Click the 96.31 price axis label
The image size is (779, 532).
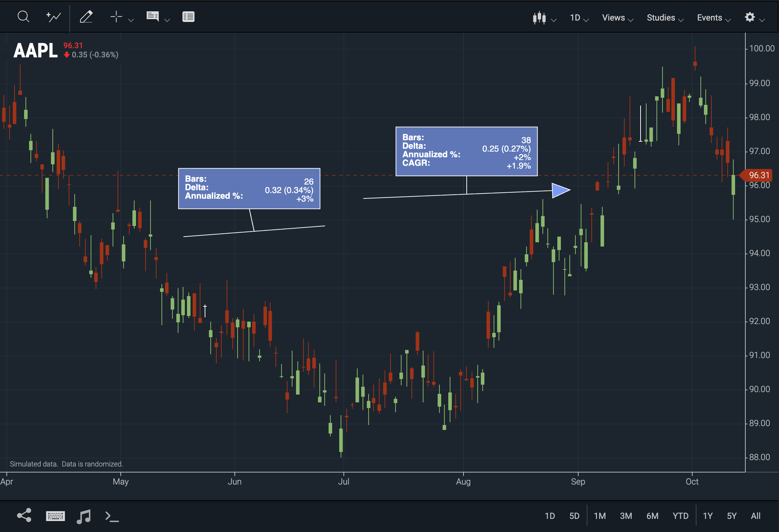pyautogui.click(x=758, y=175)
